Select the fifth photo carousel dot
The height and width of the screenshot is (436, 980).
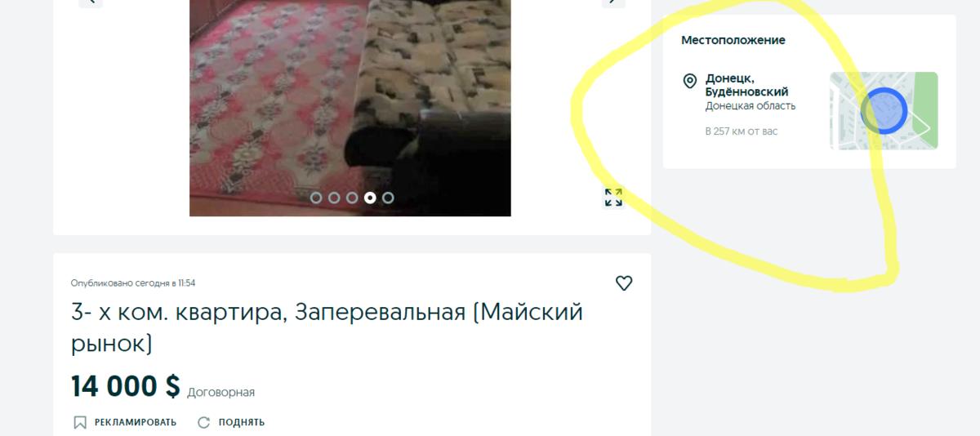point(388,198)
